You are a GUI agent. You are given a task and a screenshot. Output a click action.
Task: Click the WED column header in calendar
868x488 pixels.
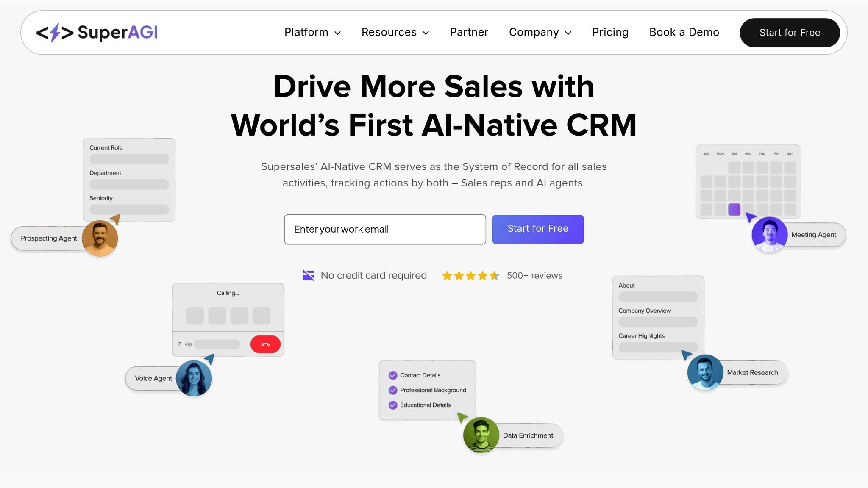[x=748, y=153]
